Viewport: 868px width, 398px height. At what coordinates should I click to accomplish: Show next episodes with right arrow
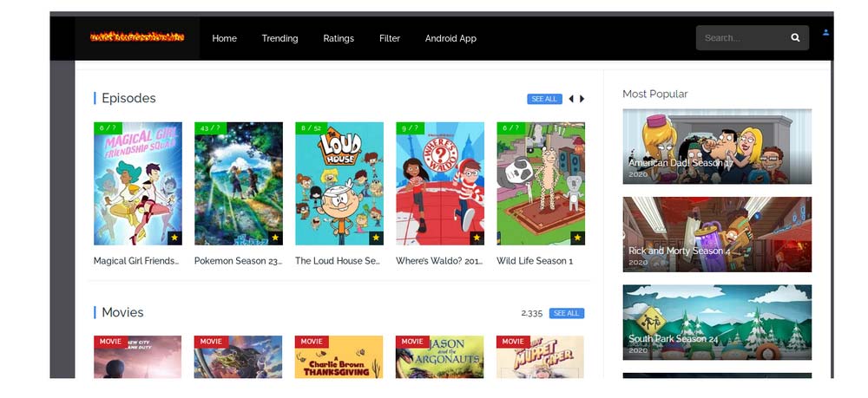click(582, 99)
